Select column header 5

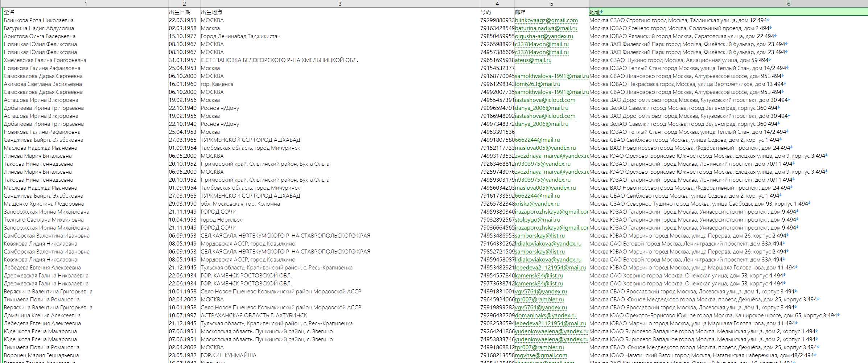[551, 4]
